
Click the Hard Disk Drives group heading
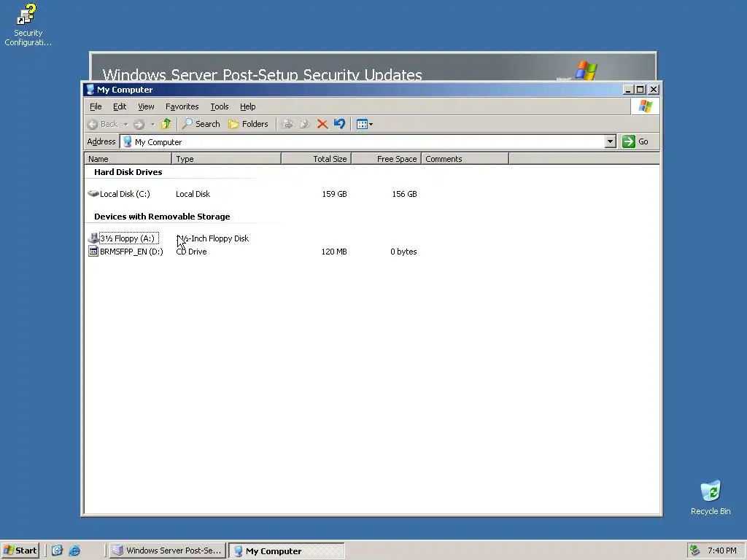click(x=128, y=172)
